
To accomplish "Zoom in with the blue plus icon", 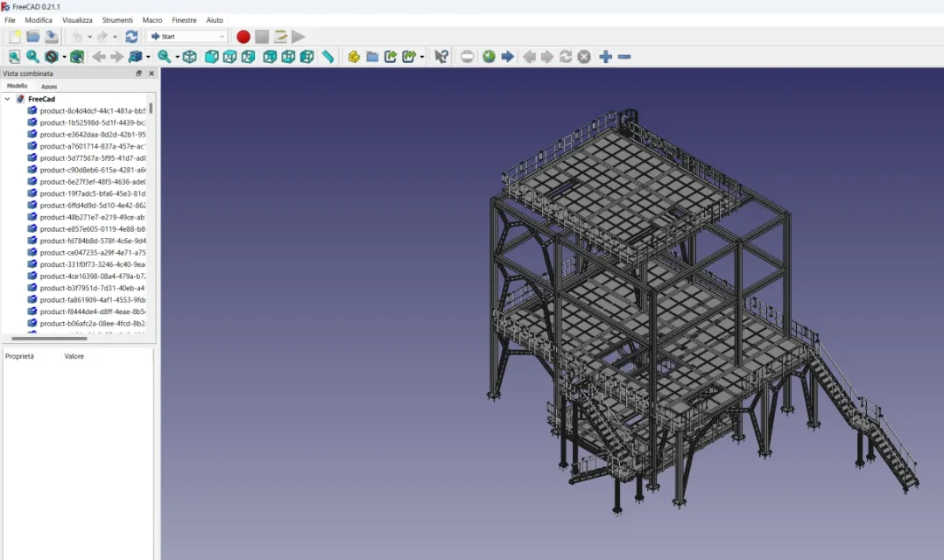I will pyautogui.click(x=606, y=57).
